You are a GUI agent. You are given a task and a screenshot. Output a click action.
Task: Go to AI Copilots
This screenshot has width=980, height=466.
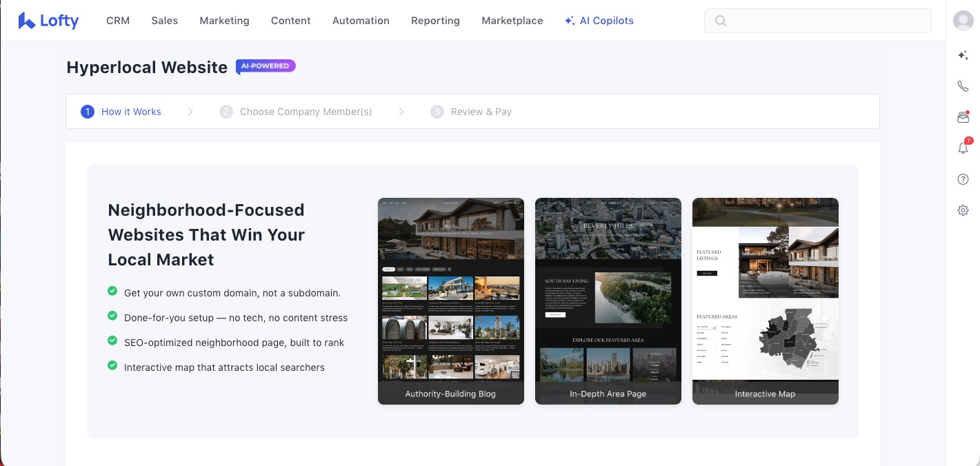(599, 21)
